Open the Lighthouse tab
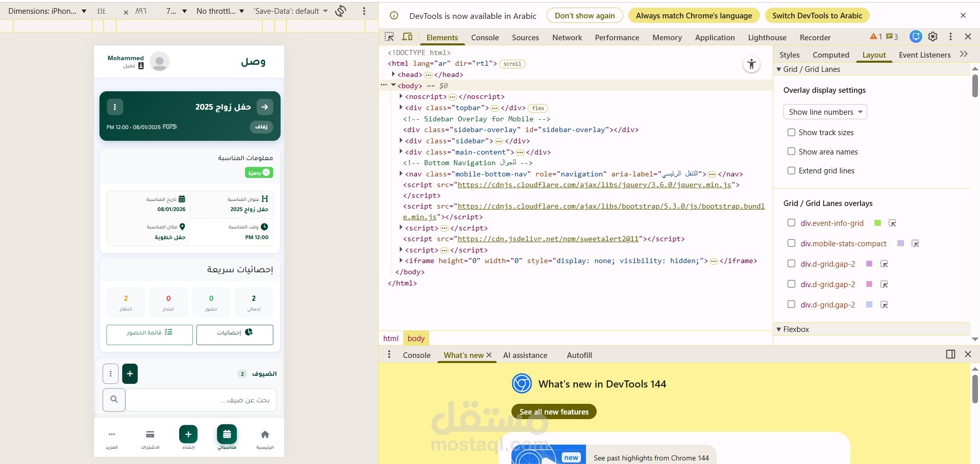The width and height of the screenshot is (980, 464). [767, 37]
